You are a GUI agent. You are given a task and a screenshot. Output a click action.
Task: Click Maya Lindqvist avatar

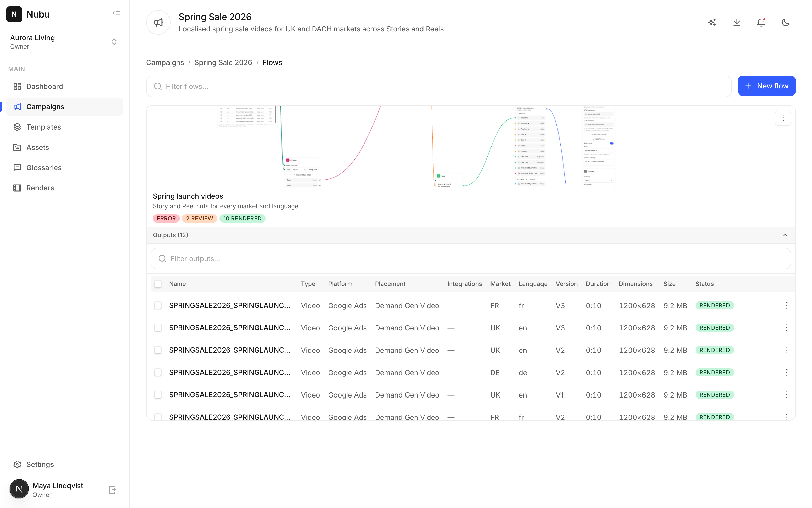pyautogui.click(x=19, y=489)
